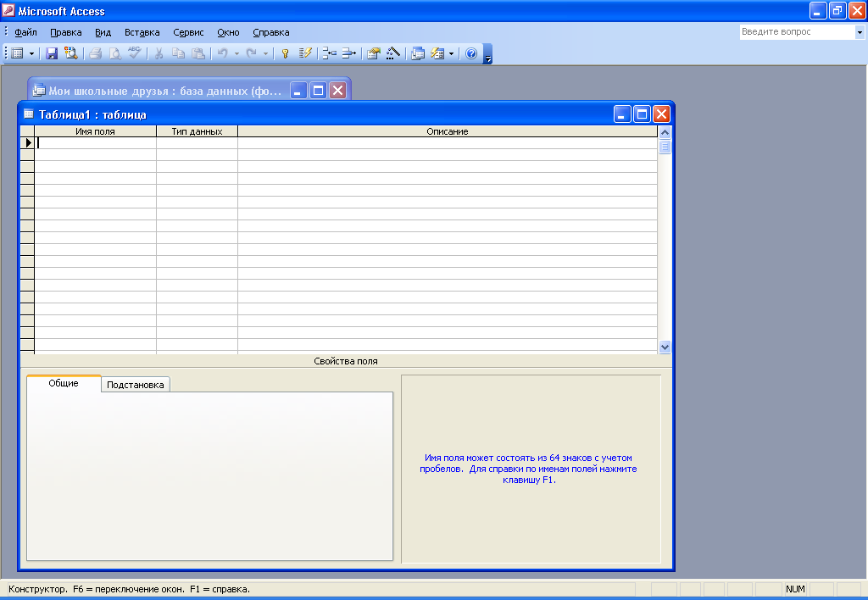Click the table grid scroll up arrow
Image resolution: width=868 pixels, height=600 pixels.
point(665,132)
